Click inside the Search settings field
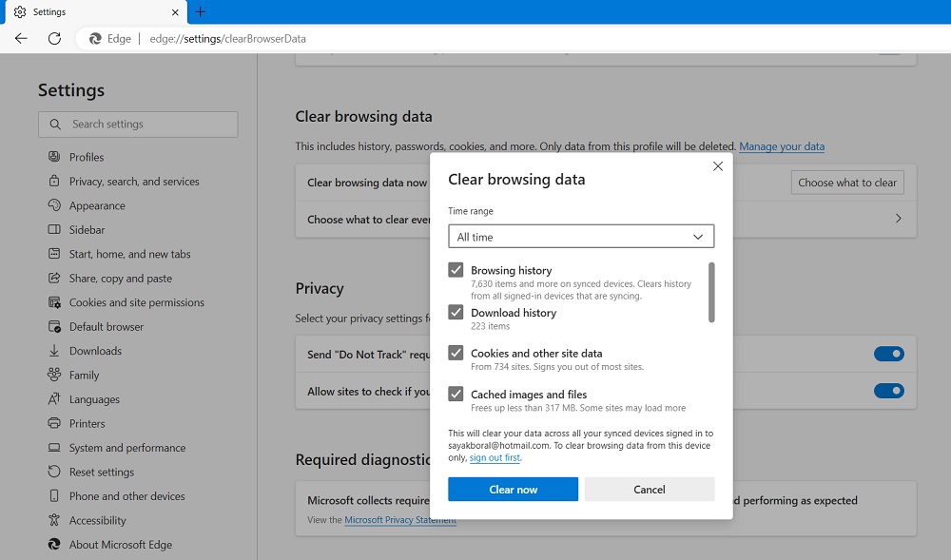Viewport: 951px width, 560px height. [x=138, y=125]
